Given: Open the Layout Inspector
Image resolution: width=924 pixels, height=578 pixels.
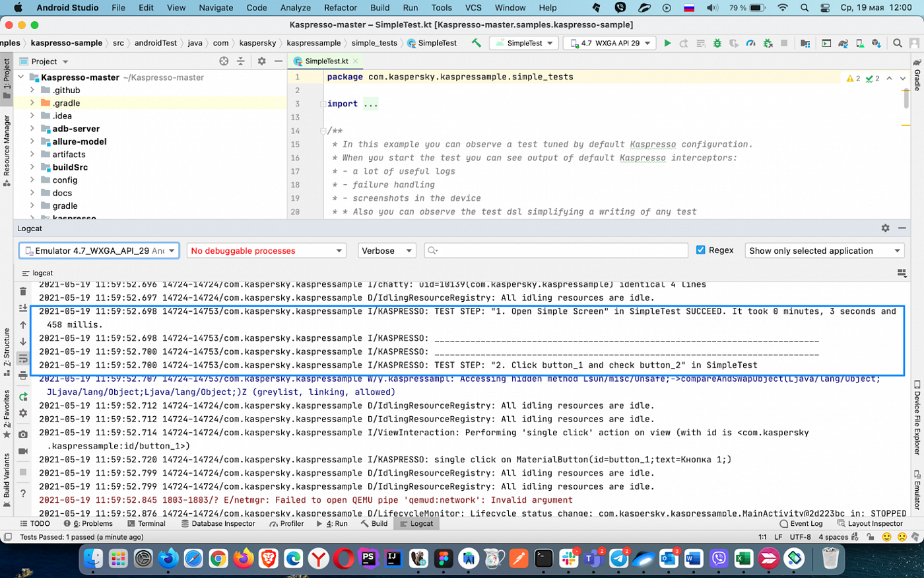Looking at the screenshot, I should pyautogui.click(x=870, y=524).
